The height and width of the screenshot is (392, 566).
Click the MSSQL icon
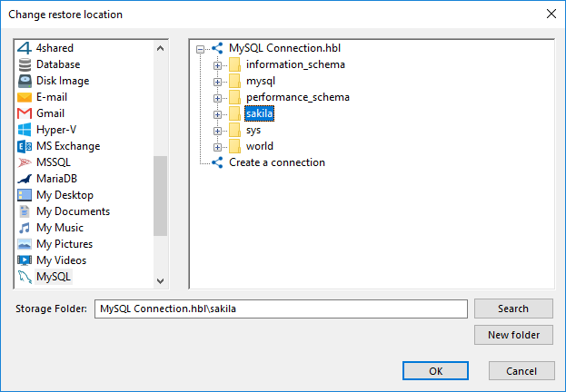tap(25, 162)
